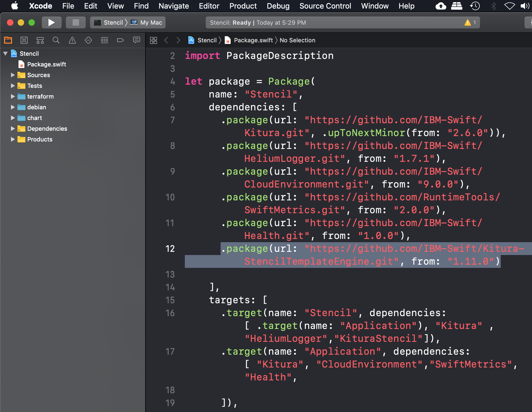Select the Stencil scheme selector
Image resolution: width=532 pixels, height=412 pixels.
(x=109, y=23)
